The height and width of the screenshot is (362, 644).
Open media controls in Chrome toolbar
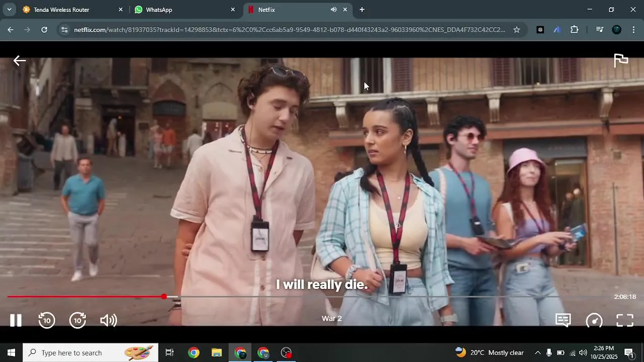(599, 30)
